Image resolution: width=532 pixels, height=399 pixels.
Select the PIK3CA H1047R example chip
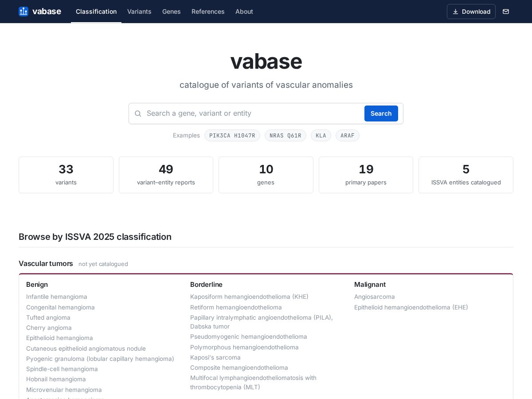point(232,136)
